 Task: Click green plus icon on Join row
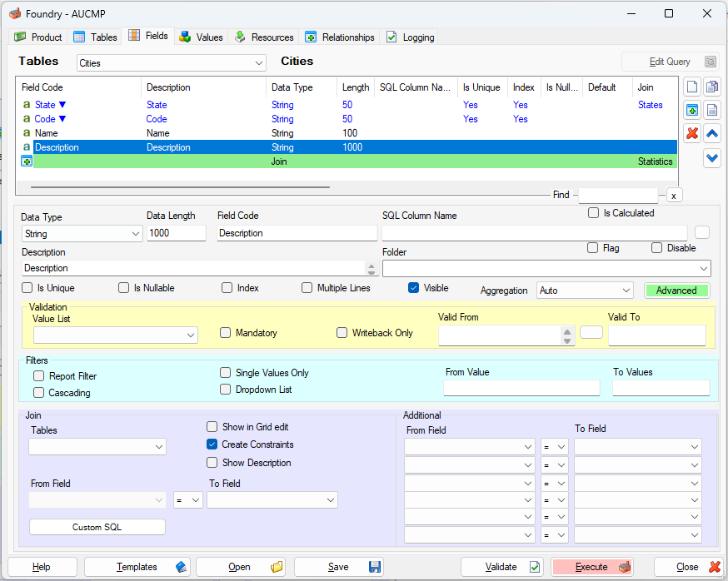[x=27, y=161]
